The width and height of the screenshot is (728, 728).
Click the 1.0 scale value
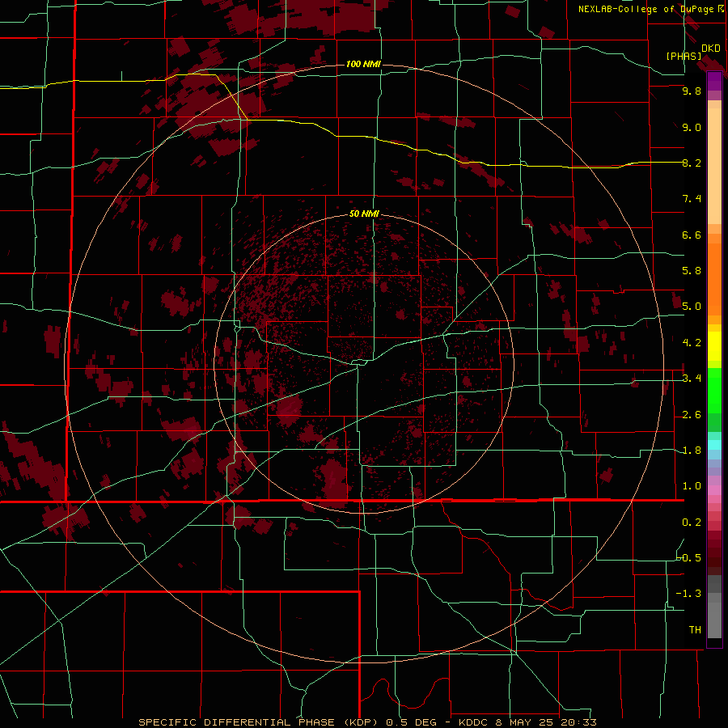point(692,486)
